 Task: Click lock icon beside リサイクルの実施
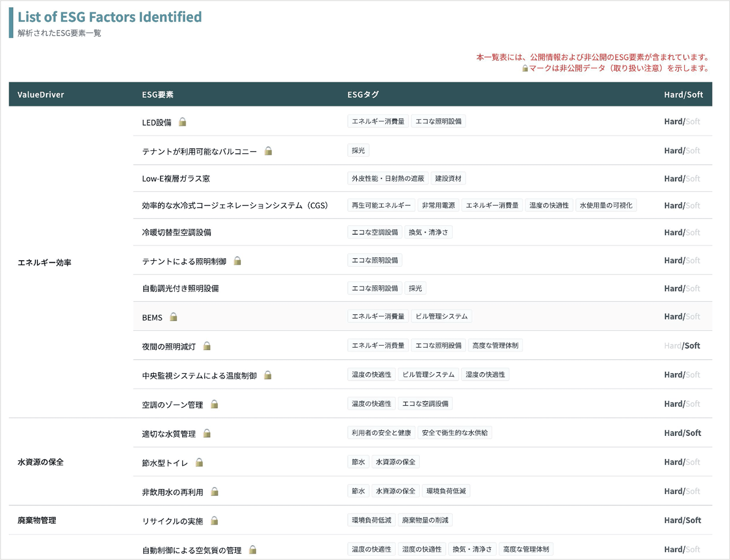[214, 521]
